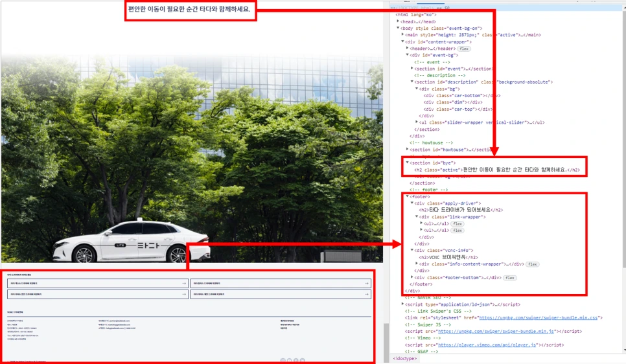Image resolution: width=626 pixels, height=364 pixels.
Task: Expand the head element node
Action: 398,21
